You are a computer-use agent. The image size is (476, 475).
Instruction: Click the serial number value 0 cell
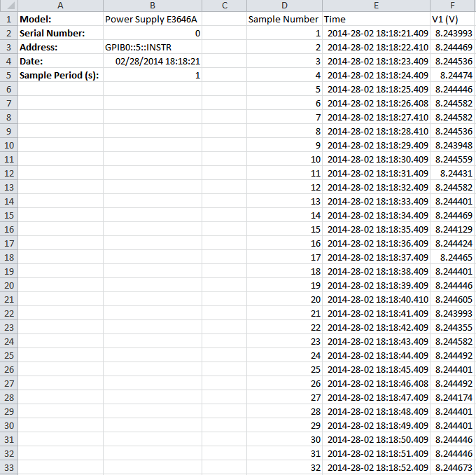point(153,33)
